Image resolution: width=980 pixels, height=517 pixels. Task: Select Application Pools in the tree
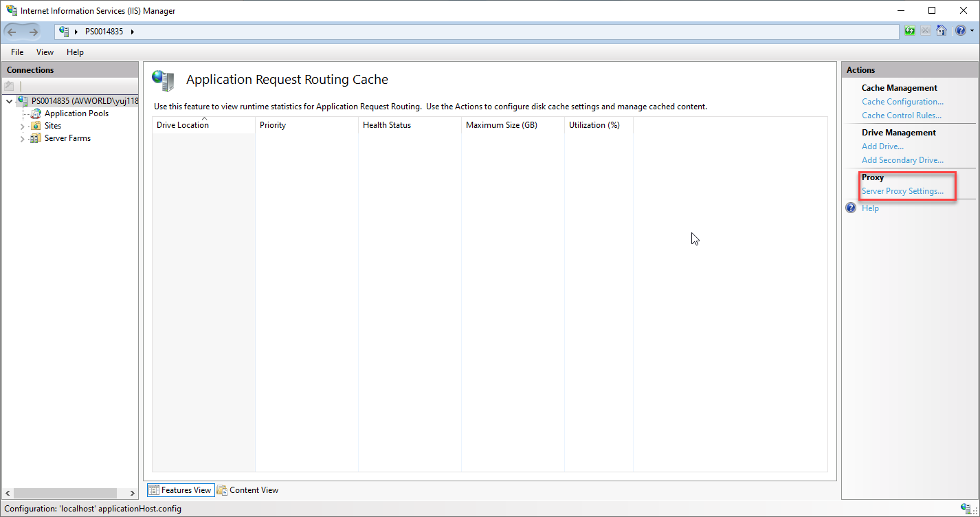tap(76, 113)
